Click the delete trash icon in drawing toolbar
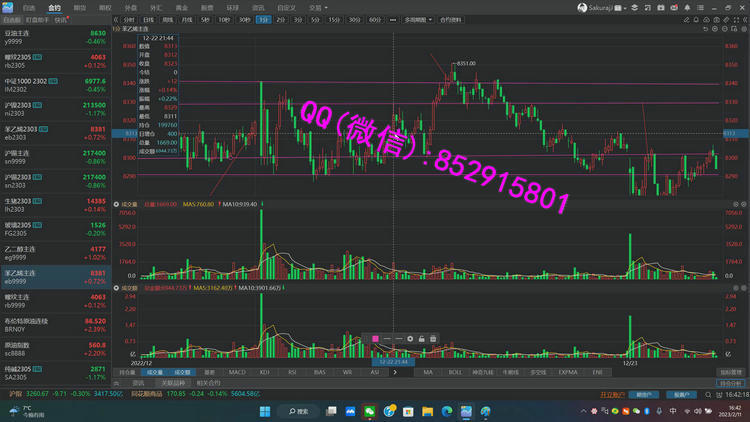This screenshot has height=422, width=750. [433, 339]
